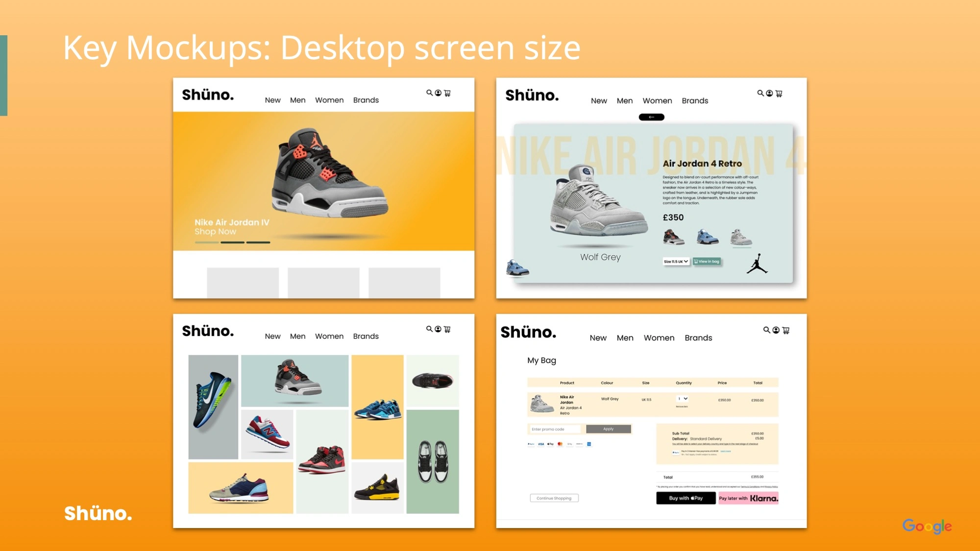The width and height of the screenshot is (980, 551).
Task: Click search icon on Air Jordan product mockup
Action: [x=760, y=93]
